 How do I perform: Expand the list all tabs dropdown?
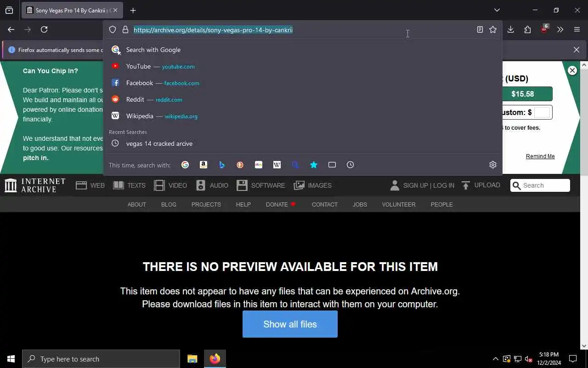(497, 10)
